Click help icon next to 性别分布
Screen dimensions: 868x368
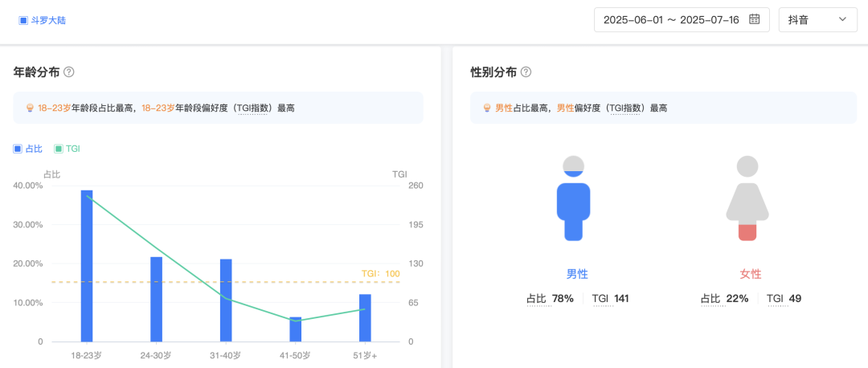[526, 72]
